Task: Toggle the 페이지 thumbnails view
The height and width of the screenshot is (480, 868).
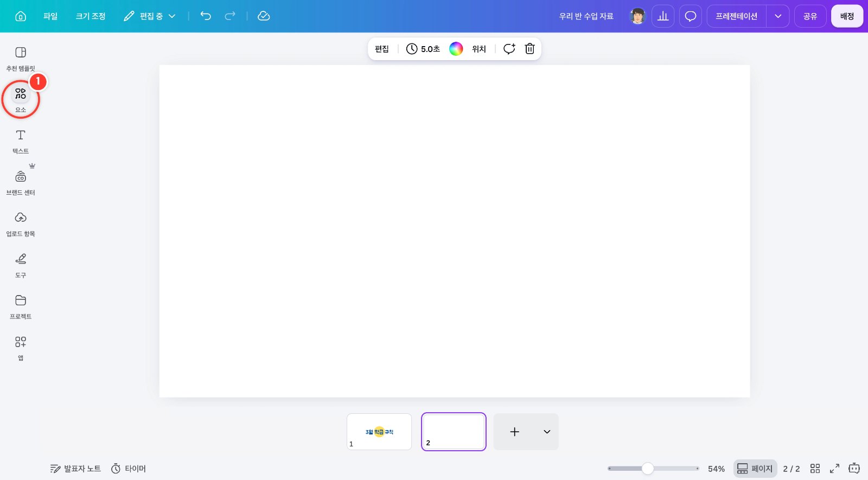Action: 755,469
